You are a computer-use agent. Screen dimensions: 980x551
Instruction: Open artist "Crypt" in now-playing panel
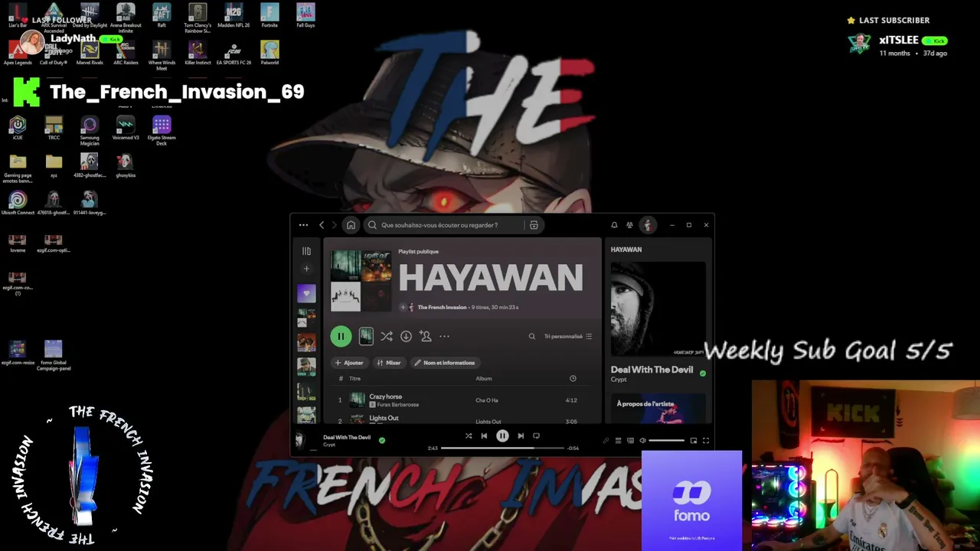point(619,380)
